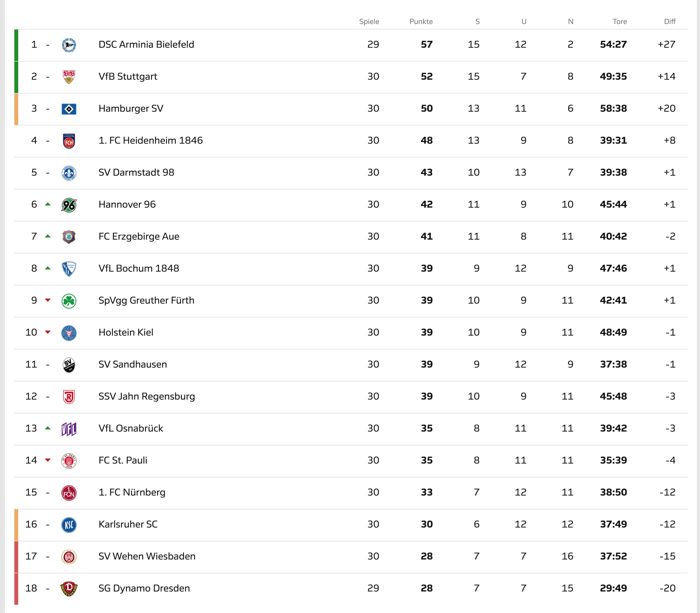Click the Punkte column header

pyautogui.click(x=421, y=22)
